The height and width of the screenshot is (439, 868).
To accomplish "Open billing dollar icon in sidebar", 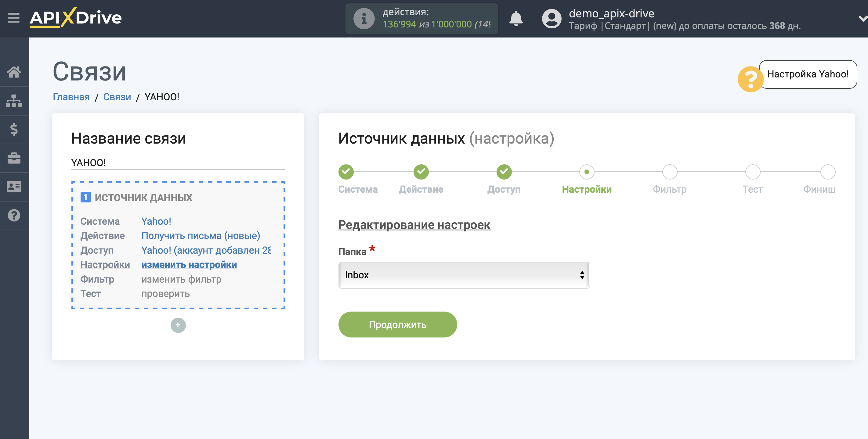I will (x=14, y=129).
